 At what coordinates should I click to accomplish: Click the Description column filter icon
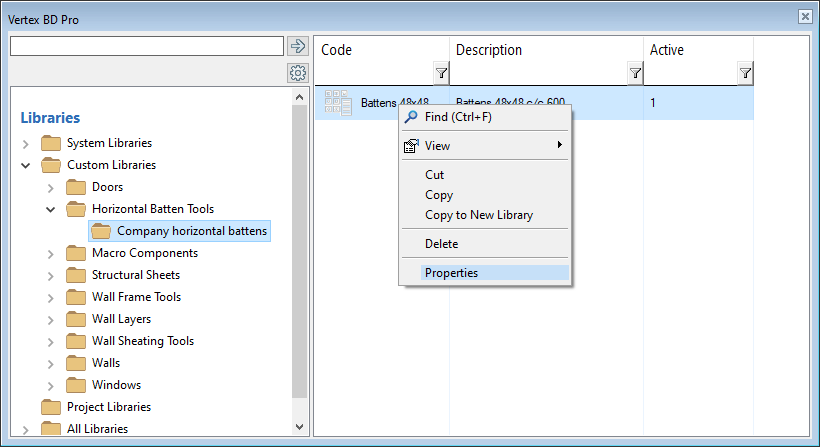[635, 73]
